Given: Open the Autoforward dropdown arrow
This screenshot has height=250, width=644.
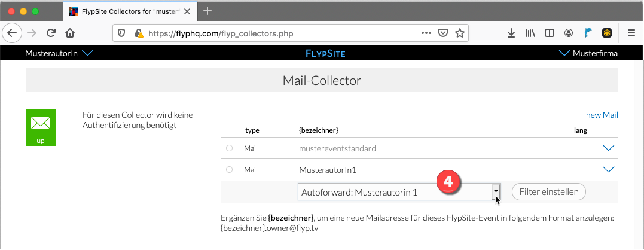Looking at the screenshot, I should click(x=496, y=192).
